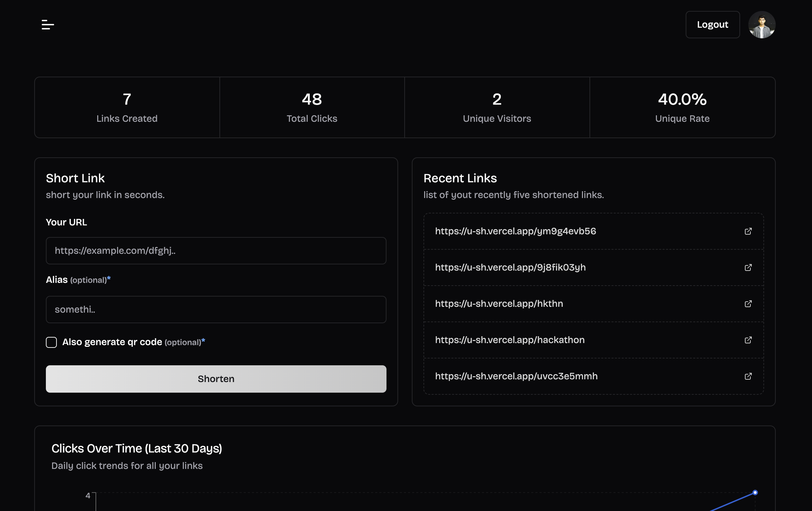The width and height of the screenshot is (812, 511).
Task: Click the Shorten button
Action: pyautogui.click(x=216, y=379)
